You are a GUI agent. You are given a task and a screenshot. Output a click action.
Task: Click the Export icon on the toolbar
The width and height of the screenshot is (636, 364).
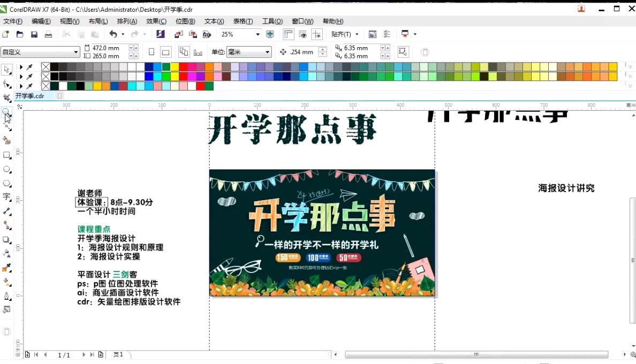193,34
